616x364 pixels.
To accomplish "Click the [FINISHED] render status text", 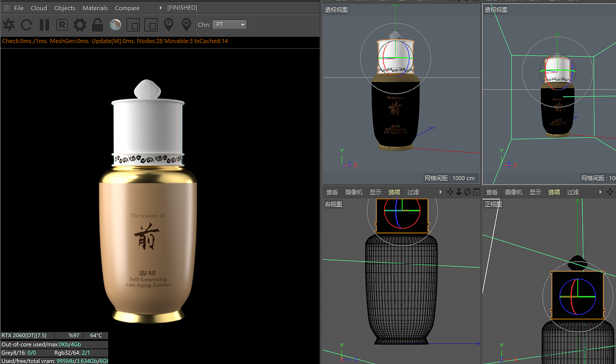I will click(x=182, y=8).
